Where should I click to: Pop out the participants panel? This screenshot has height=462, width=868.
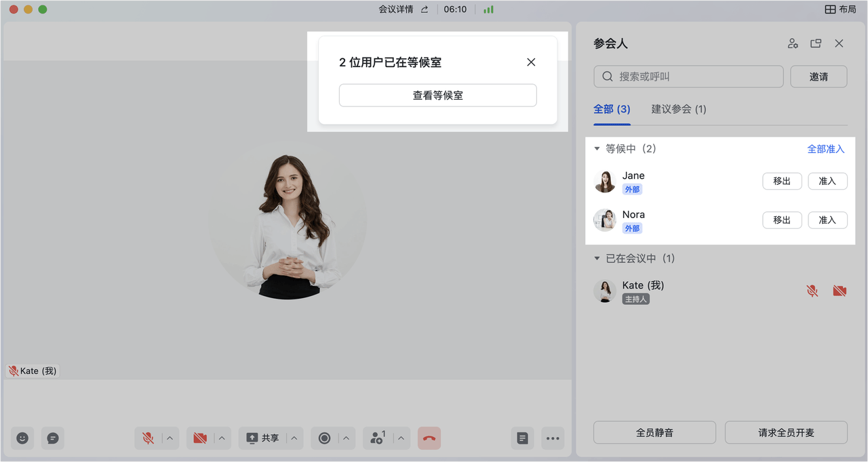(816, 43)
